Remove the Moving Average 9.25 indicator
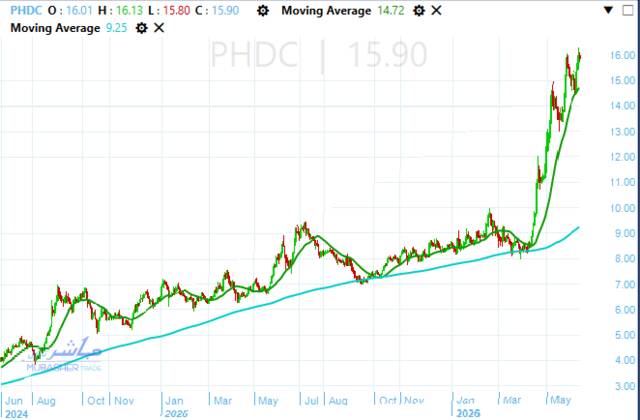Image resolution: width=640 pixels, height=420 pixels. coord(159,28)
